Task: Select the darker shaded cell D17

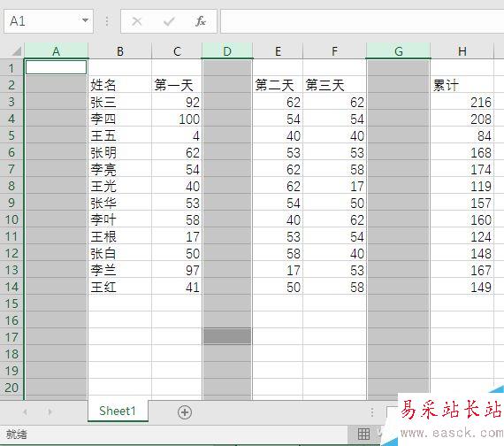Action: 227,336
